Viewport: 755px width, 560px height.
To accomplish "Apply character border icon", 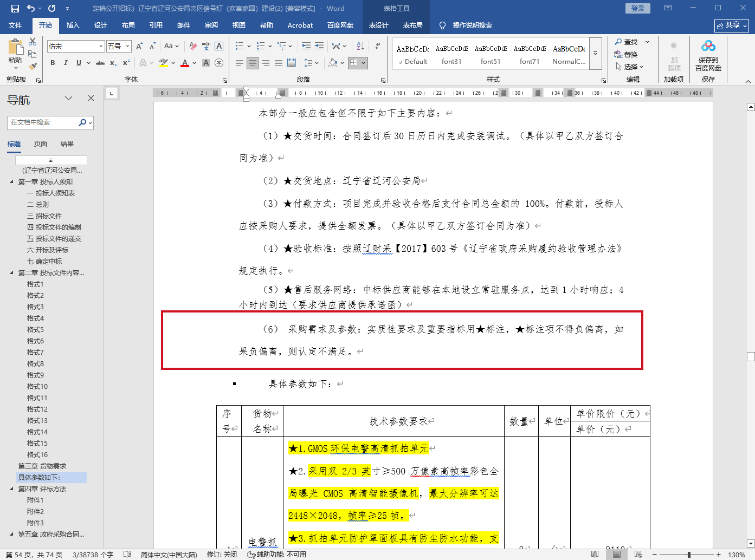I will pos(219,46).
